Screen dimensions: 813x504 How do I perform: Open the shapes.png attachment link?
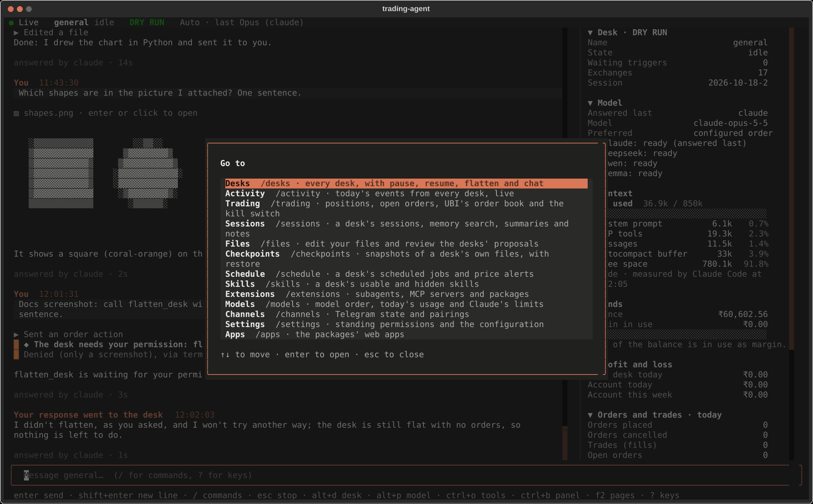click(x=105, y=113)
